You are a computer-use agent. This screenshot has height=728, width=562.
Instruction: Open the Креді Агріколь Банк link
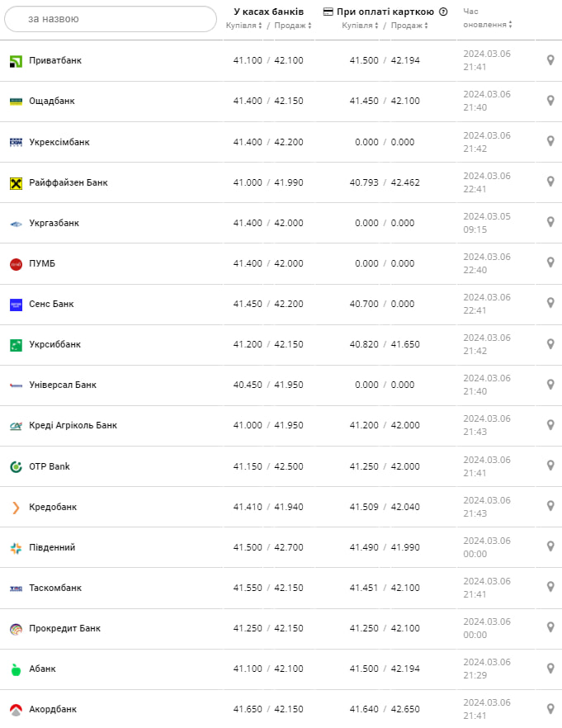point(73,425)
